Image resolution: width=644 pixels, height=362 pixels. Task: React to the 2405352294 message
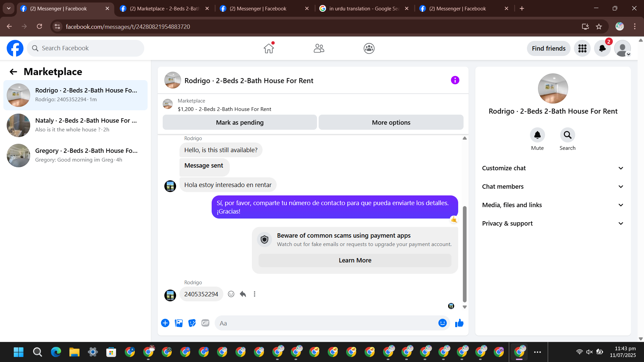pos(231,294)
